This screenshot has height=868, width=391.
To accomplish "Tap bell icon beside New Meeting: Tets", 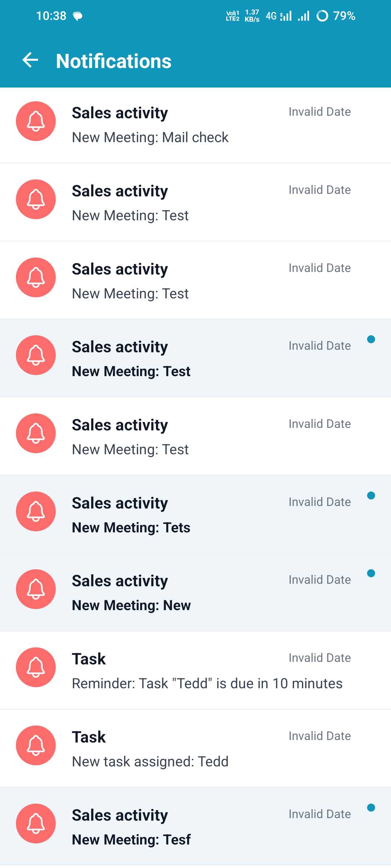I will pyautogui.click(x=36, y=511).
